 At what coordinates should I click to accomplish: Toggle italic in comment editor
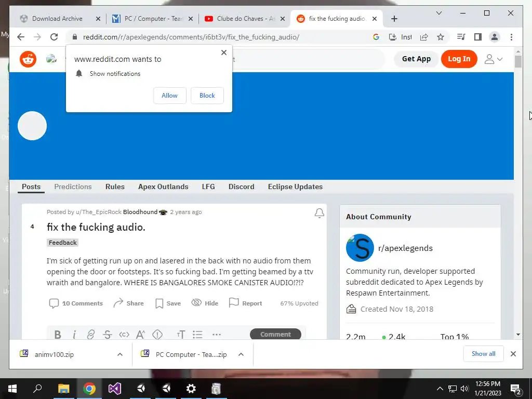(x=74, y=335)
